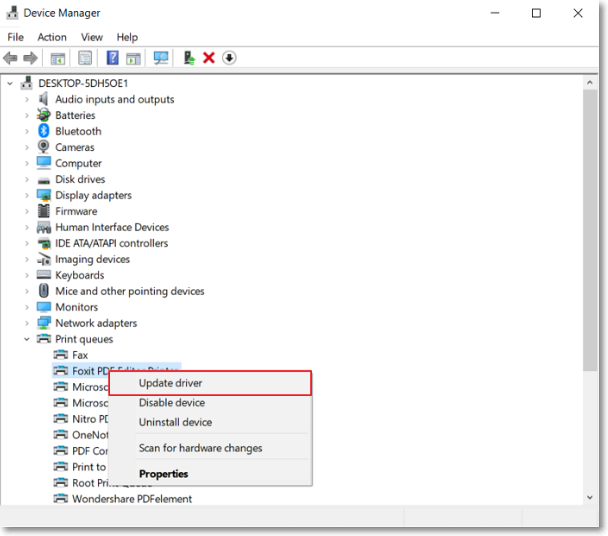Click the Monitors category icon
The image size is (608, 536).
pyautogui.click(x=43, y=307)
